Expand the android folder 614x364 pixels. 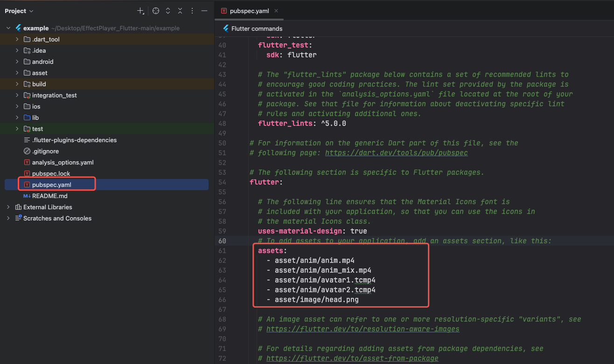click(x=17, y=62)
